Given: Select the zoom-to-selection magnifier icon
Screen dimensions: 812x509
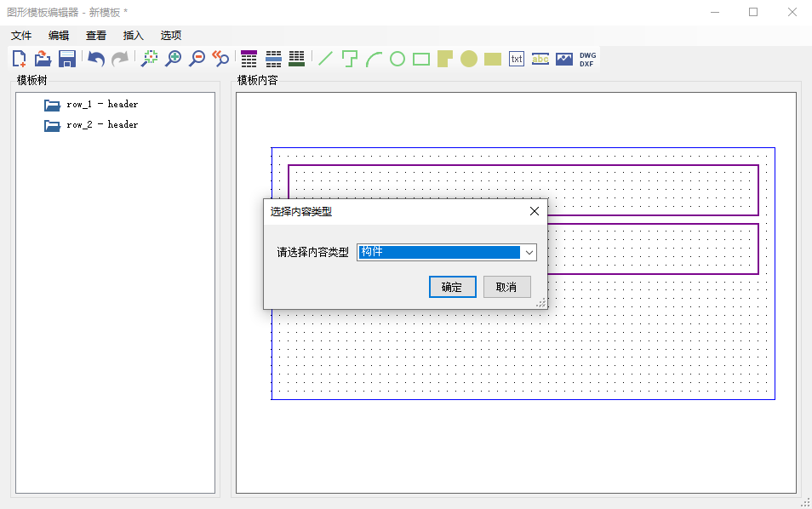Looking at the screenshot, I should 150,59.
